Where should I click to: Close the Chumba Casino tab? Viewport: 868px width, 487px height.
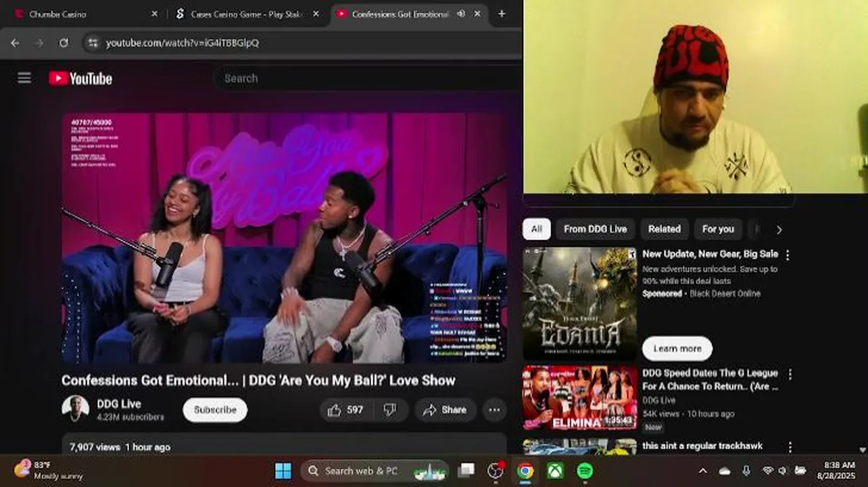(154, 14)
